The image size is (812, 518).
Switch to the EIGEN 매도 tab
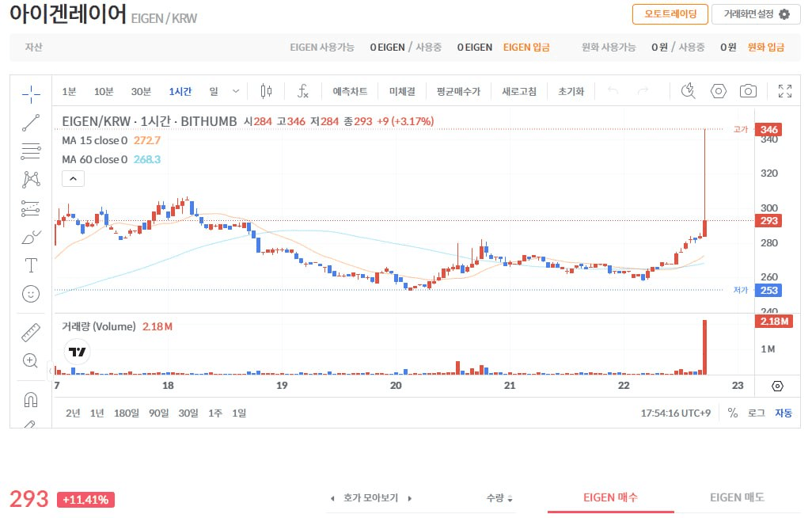(737, 497)
